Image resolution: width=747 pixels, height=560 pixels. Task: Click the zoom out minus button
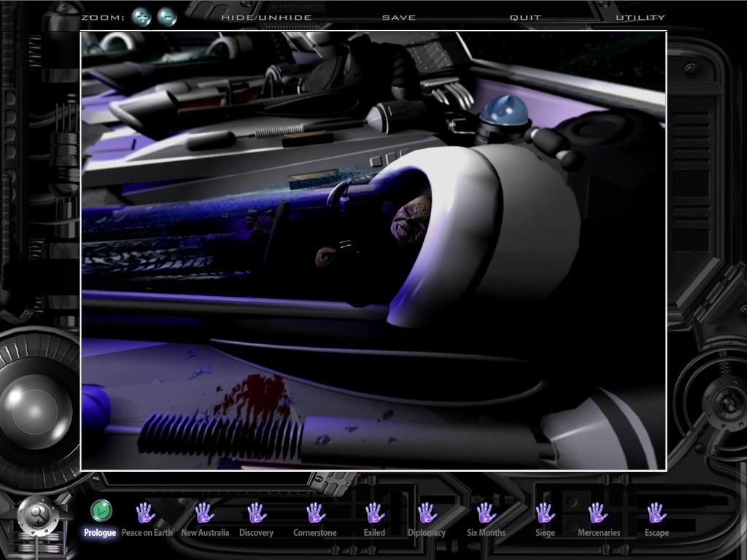point(167,17)
